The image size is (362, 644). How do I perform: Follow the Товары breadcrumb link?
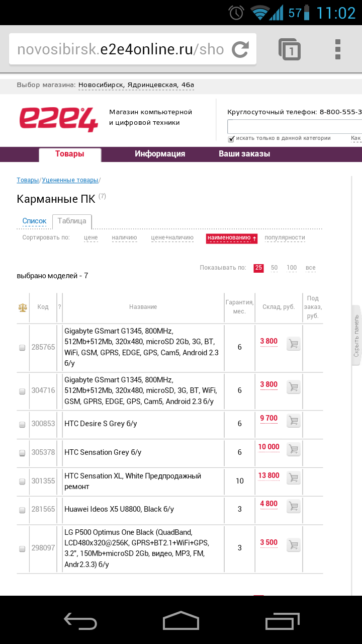pyautogui.click(x=28, y=180)
